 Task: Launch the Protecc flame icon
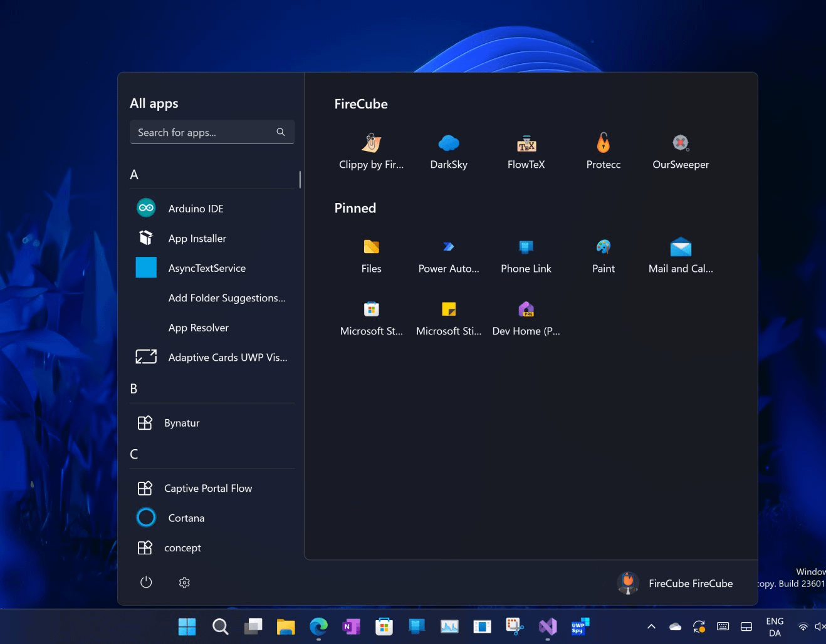coord(603,143)
